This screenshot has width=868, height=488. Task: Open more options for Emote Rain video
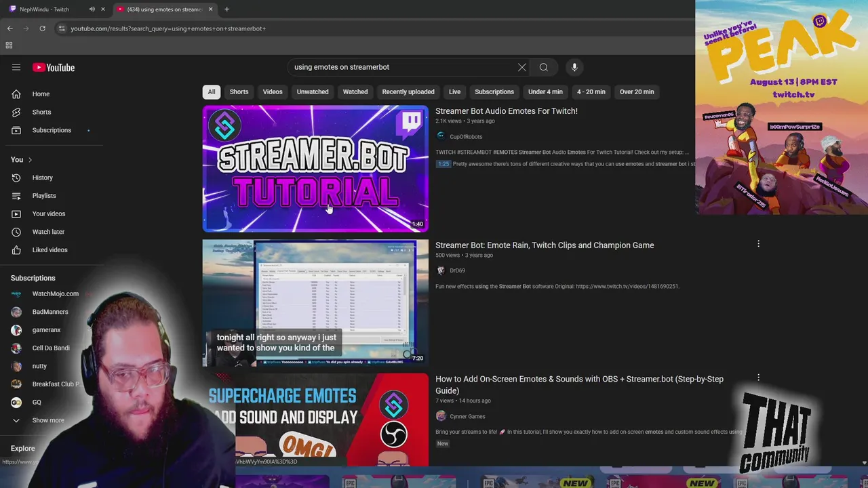point(758,244)
